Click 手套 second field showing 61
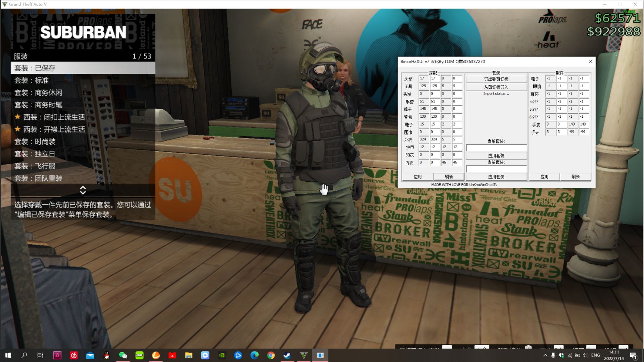This screenshot has height=362, width=644. click(x=435, y=101)
